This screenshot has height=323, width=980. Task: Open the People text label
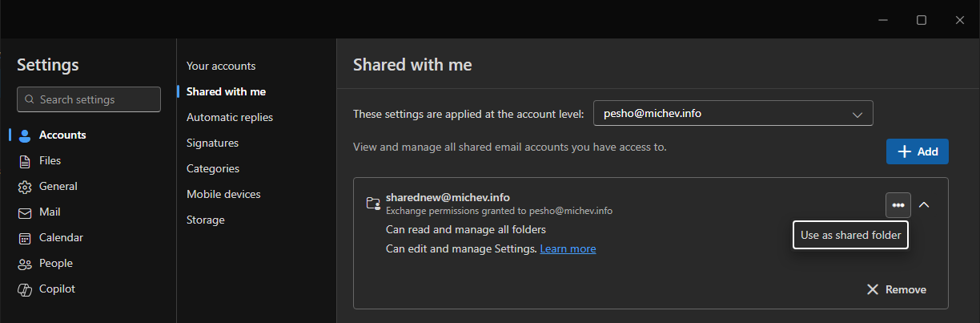tap(56, 264)
